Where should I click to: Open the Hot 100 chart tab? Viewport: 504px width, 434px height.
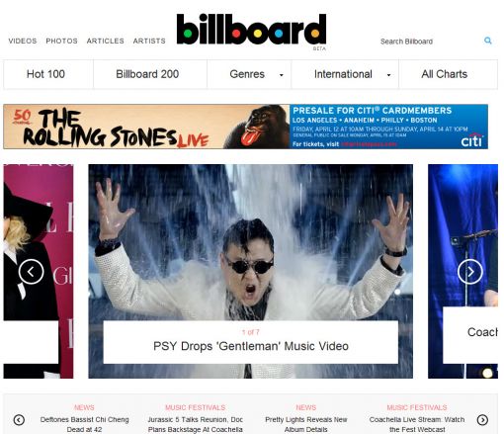click(x=45, y=74)
